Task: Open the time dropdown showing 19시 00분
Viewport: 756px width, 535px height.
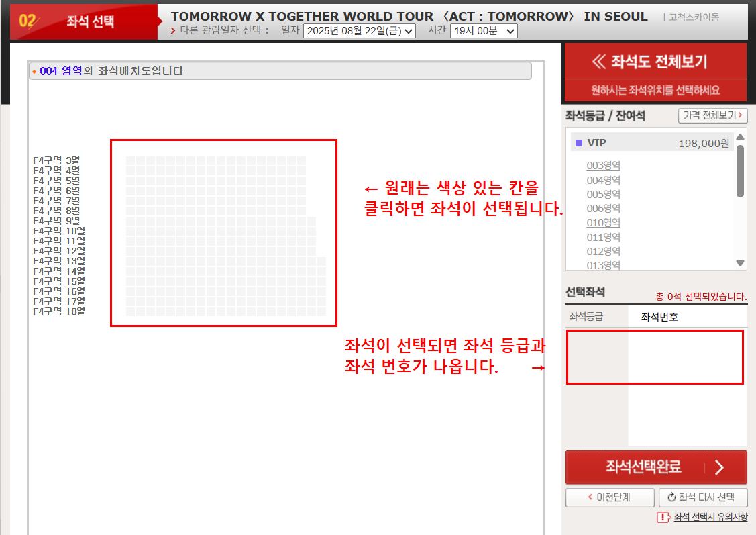Action: pos(484,31)
